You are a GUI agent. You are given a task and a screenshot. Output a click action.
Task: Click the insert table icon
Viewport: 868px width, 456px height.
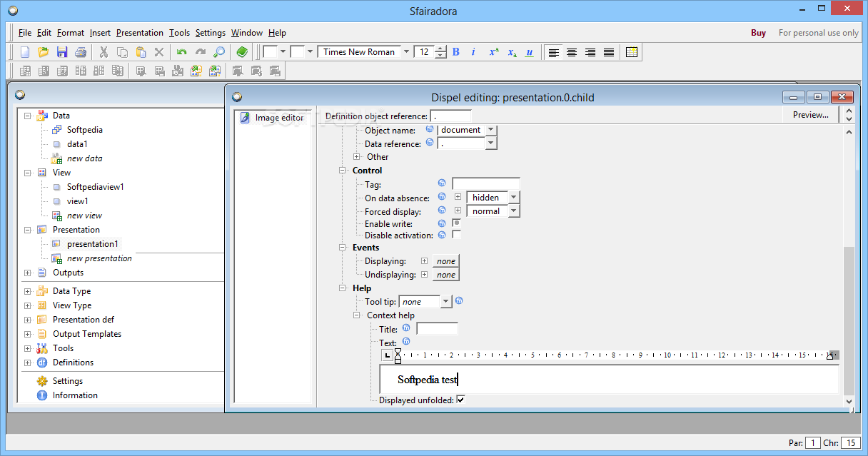[631, 52]
